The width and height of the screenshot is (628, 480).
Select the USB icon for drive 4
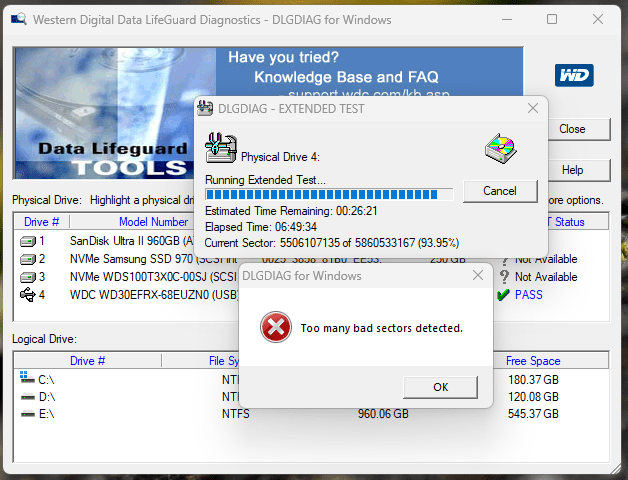point(28,294)
